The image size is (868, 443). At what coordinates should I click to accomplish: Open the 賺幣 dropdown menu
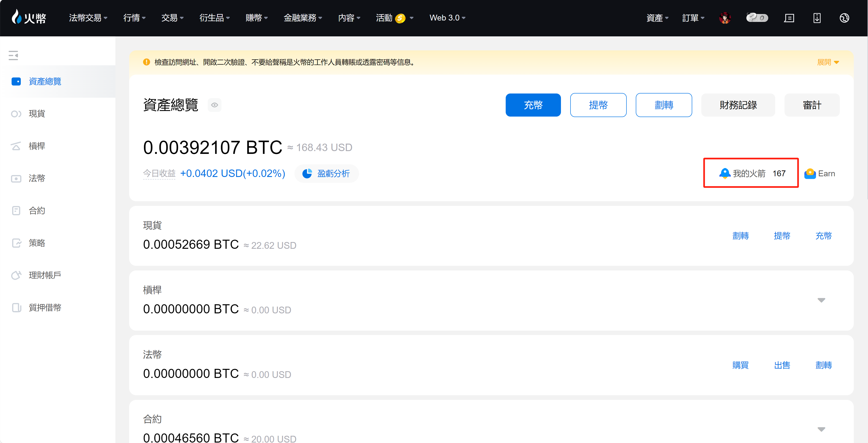tap(257, 18)
